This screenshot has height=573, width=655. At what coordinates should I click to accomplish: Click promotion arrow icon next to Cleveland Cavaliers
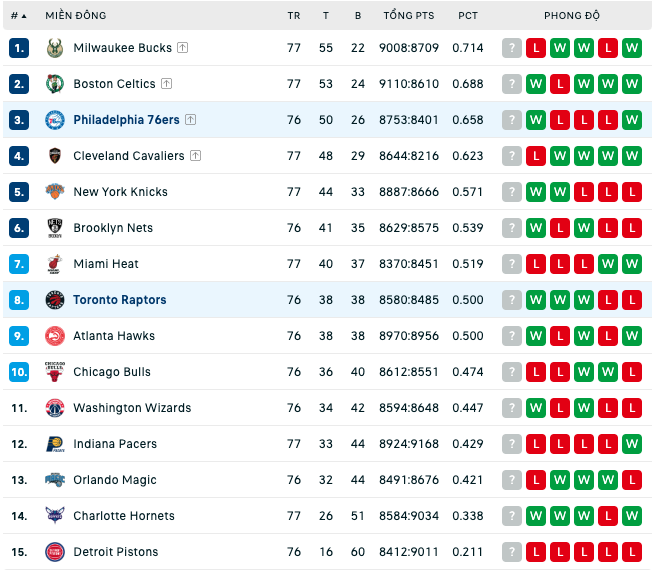tap(195, 156)
